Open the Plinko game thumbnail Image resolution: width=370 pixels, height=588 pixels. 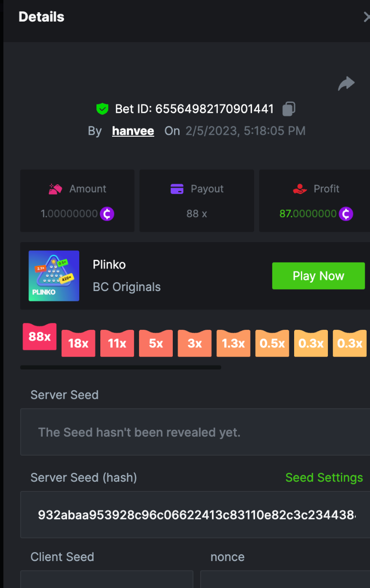(x=54, y=276)
